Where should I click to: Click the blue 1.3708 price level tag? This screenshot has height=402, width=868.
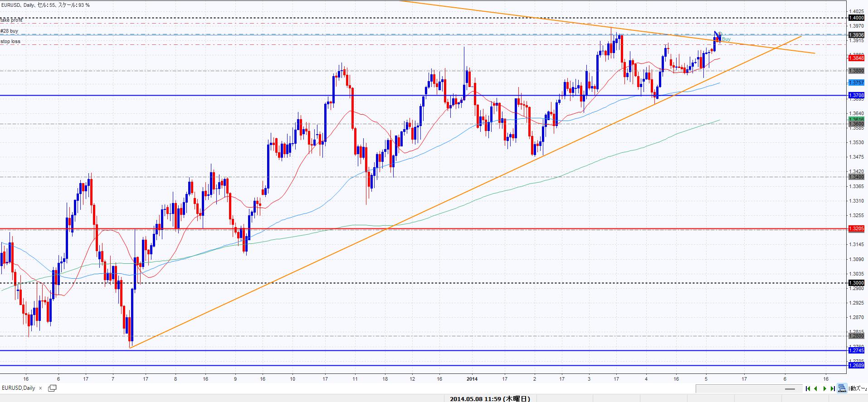pos(856,95)
